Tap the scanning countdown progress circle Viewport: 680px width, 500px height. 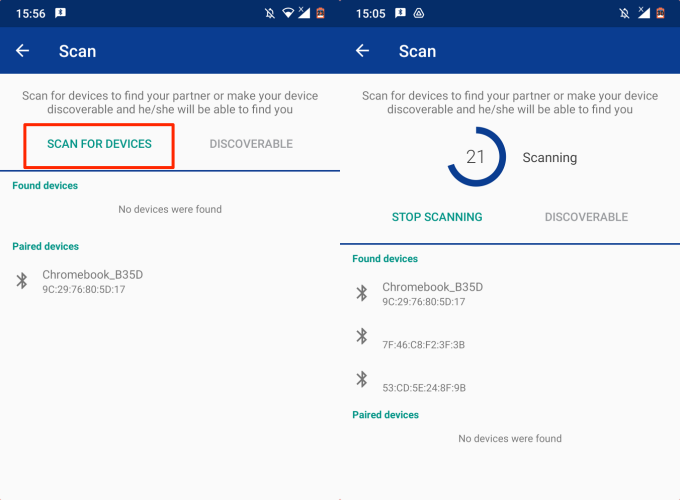pos(476,157)
